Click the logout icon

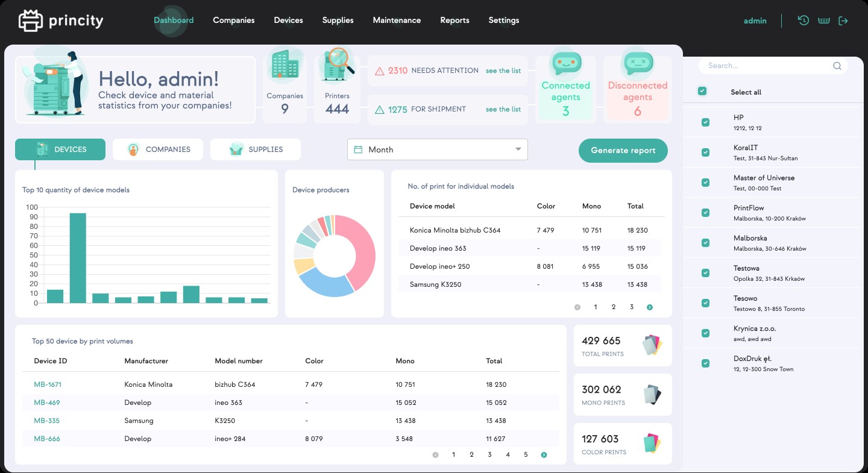[843, 20]
